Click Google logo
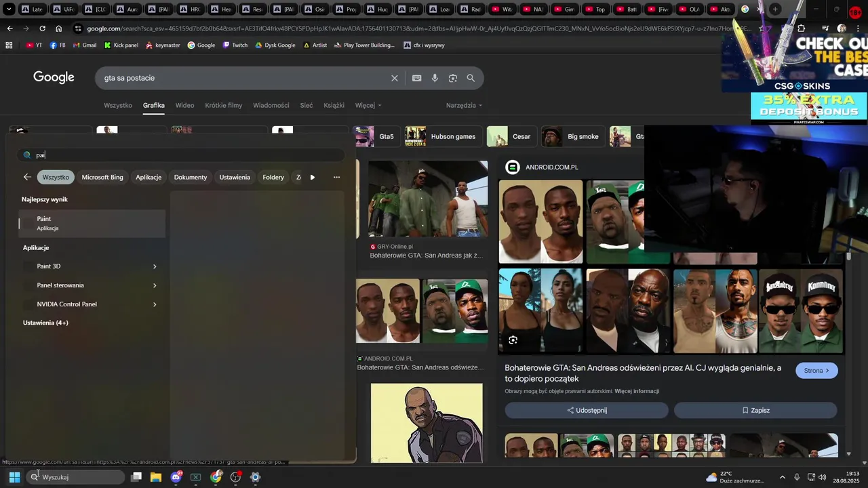Screen dimensions: 868x488 tap(54, 77)
